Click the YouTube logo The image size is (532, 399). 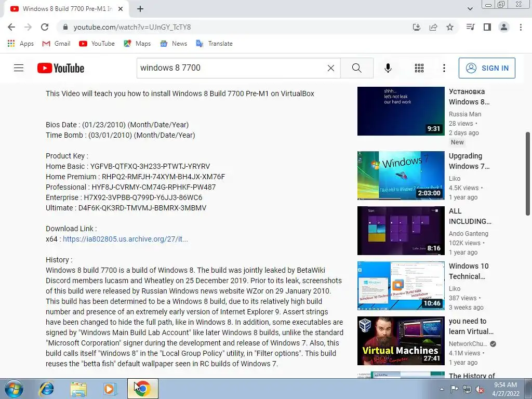pos(61,68)
